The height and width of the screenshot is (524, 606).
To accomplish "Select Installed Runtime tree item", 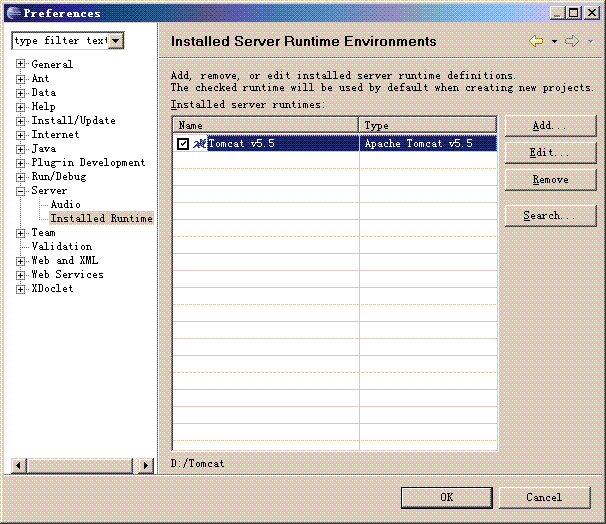I will (x=102, y=218).
